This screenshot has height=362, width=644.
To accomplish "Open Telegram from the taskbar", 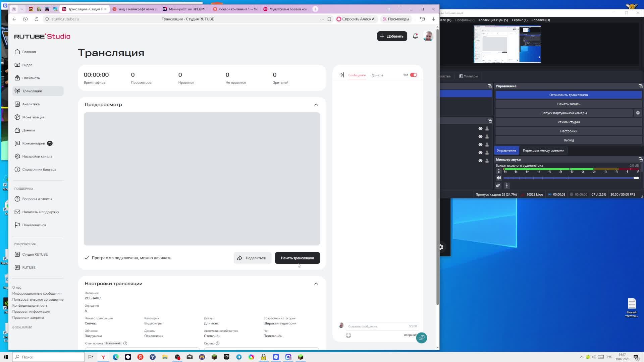I will point(239,357).
